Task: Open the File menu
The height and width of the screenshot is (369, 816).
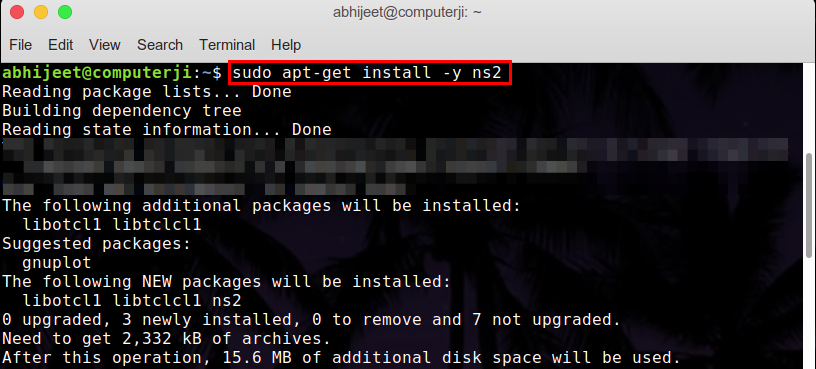Action: tap(21, 45)
